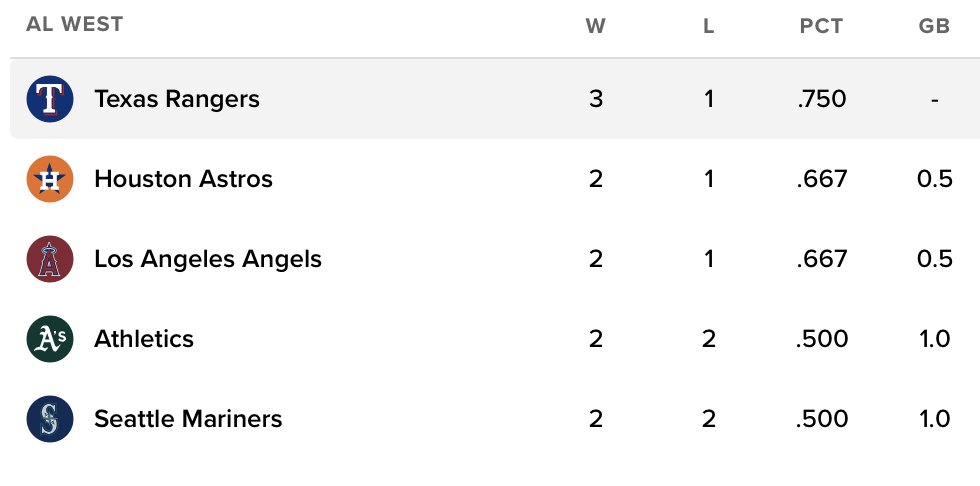Click the Texas Rangers team logo
Image resolution: width=980 pixels, height=486 pixels.
pos(50,99)
